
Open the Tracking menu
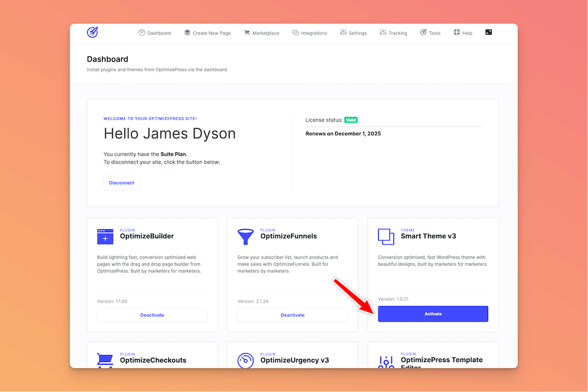[x=393, y=33]
